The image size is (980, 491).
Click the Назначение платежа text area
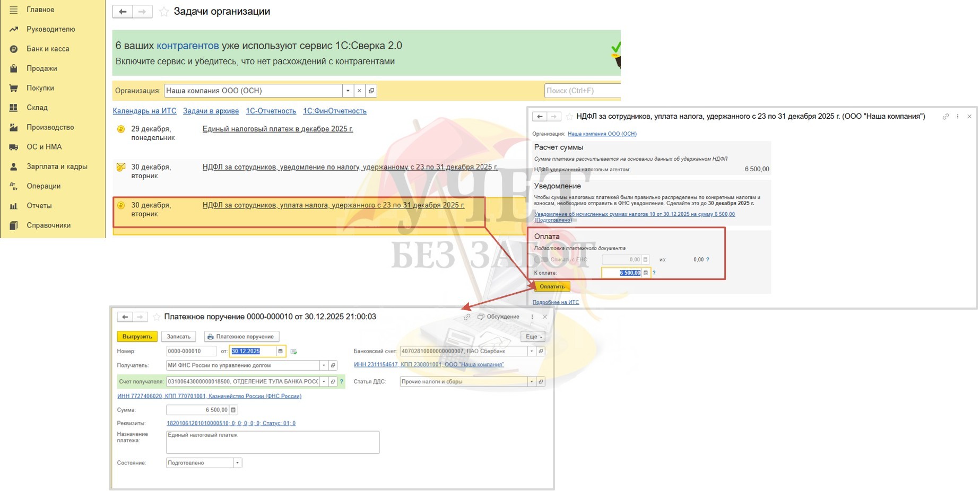(x=273, y=442)
